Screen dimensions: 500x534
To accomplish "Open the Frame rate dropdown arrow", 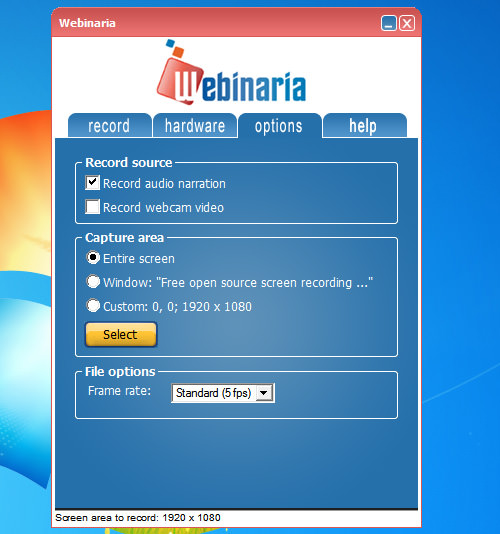I will (x=263, y=393).
